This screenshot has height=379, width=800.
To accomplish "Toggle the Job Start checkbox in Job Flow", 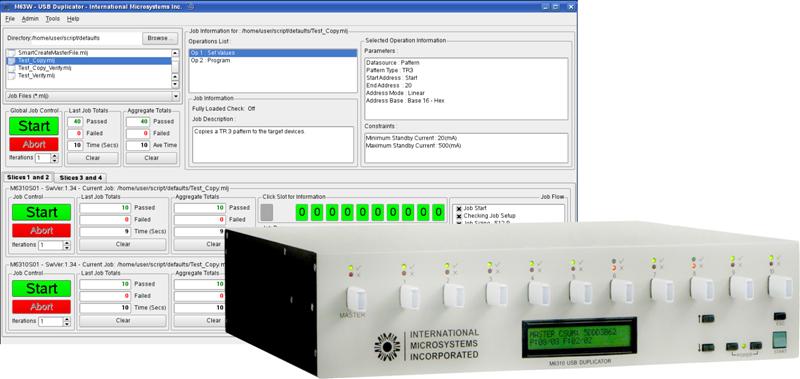I will coord(459,209).
